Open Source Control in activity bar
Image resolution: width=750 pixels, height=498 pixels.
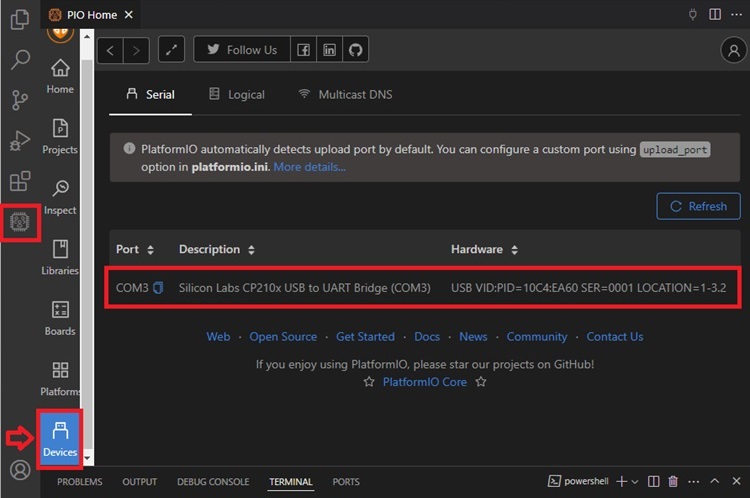click(20, 100)
